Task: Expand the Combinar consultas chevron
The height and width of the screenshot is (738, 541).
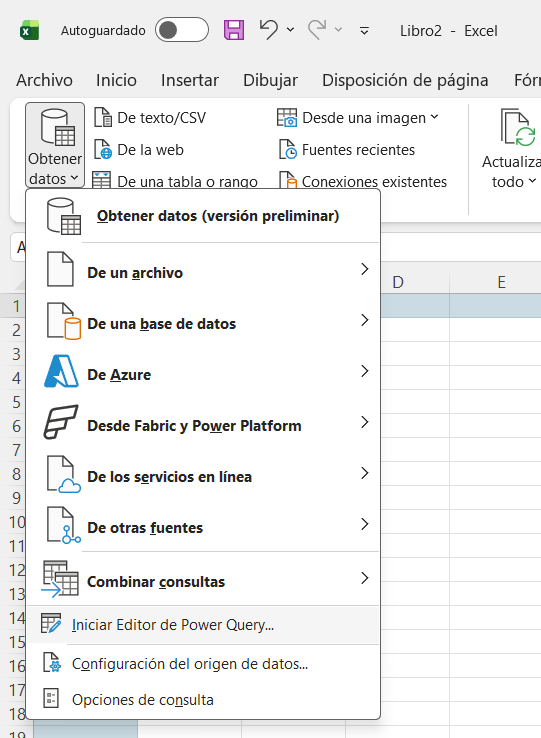Action: [x=364, y=578]
